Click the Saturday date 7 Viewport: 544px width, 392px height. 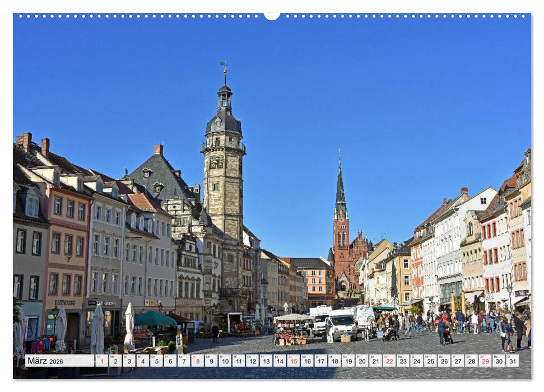pyautogui.click(x=183, y=362)
